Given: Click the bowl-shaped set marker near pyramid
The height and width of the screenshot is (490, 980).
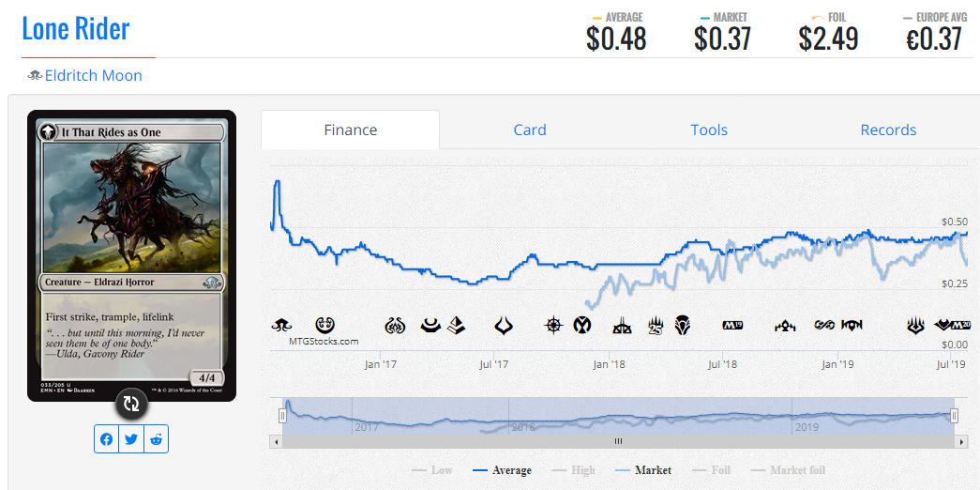Looking at the screenshot, I should (x=430, y=325).
